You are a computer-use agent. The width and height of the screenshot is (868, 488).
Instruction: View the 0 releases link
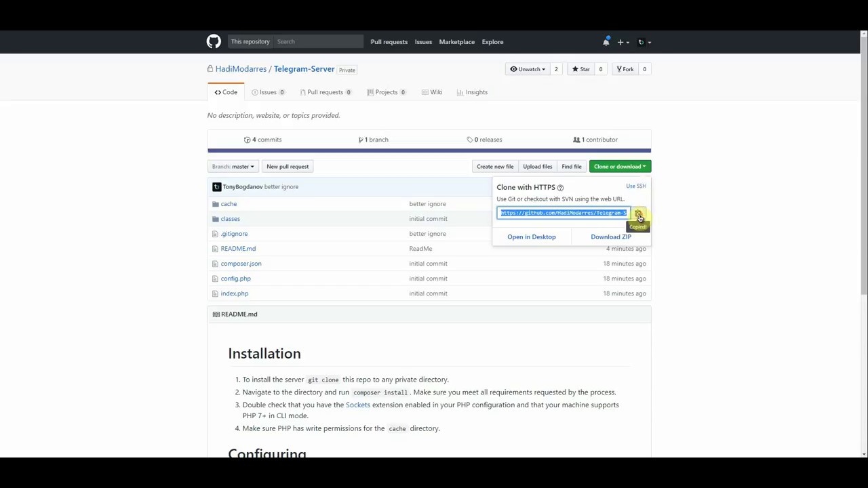[x=484, y=140]
